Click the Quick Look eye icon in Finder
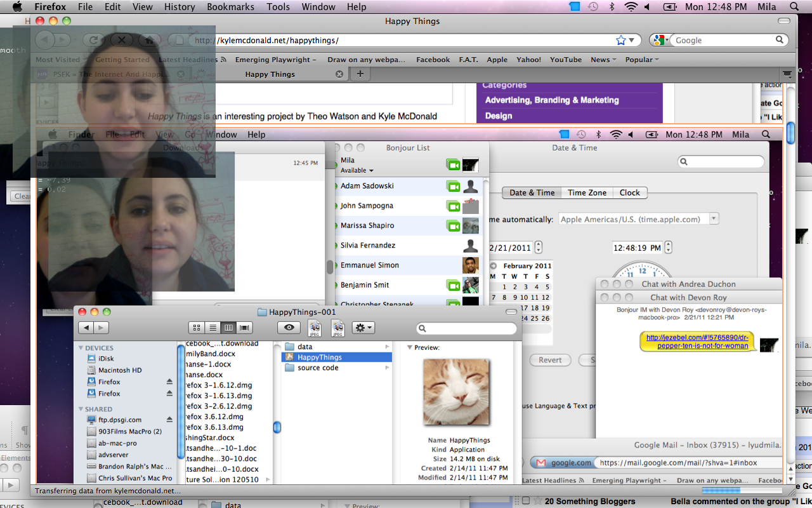Viewport: 812px width, 508px height. pos(289,328)
